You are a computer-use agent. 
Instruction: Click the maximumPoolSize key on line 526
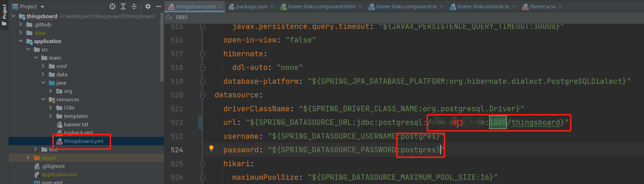pyautogui.click(x=265, y=177)
